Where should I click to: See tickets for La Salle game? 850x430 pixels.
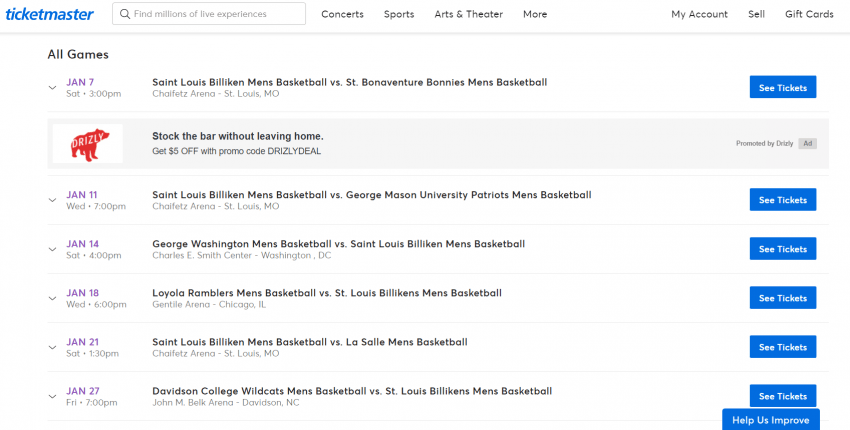pos(783,347)
